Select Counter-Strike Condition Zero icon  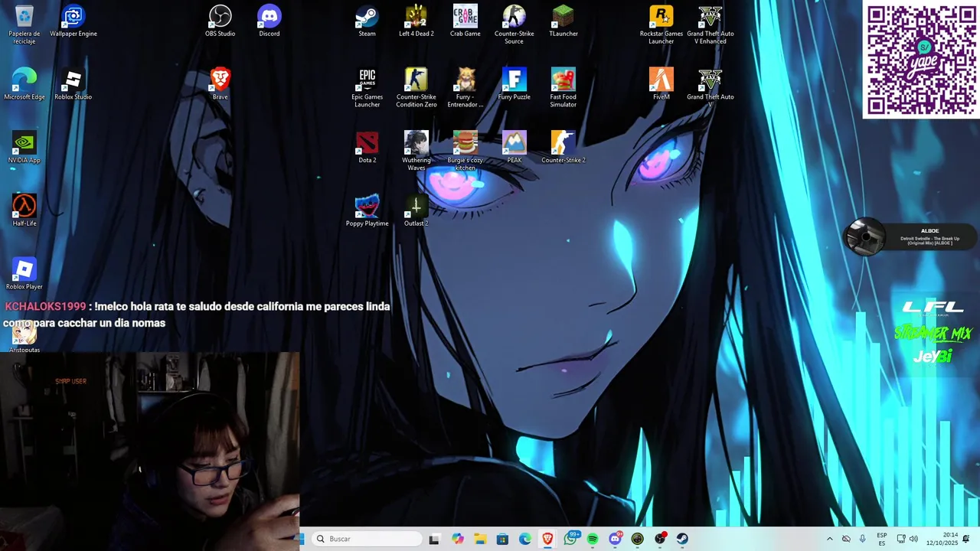coord(416,88)
